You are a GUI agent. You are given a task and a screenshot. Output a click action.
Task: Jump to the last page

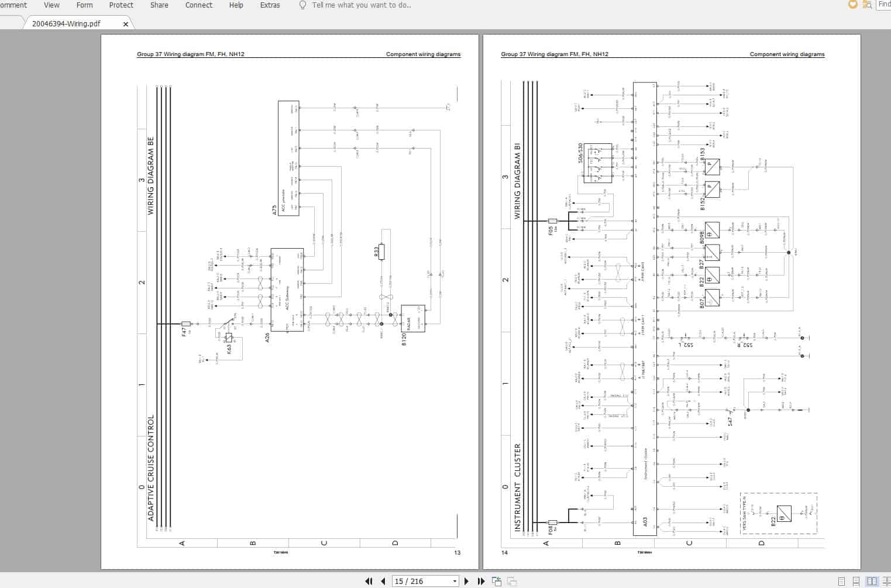481,581
